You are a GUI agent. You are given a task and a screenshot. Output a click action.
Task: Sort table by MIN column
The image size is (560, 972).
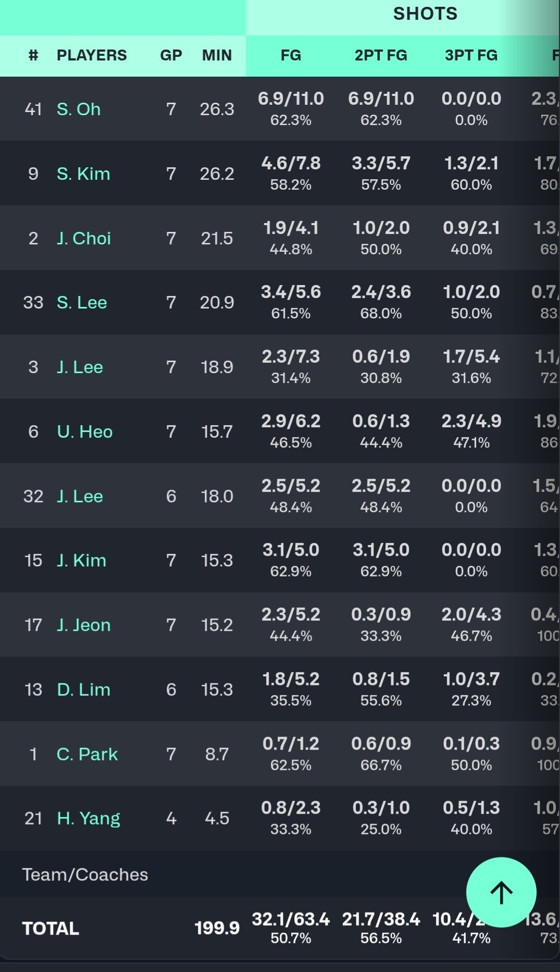click(217, 55)
